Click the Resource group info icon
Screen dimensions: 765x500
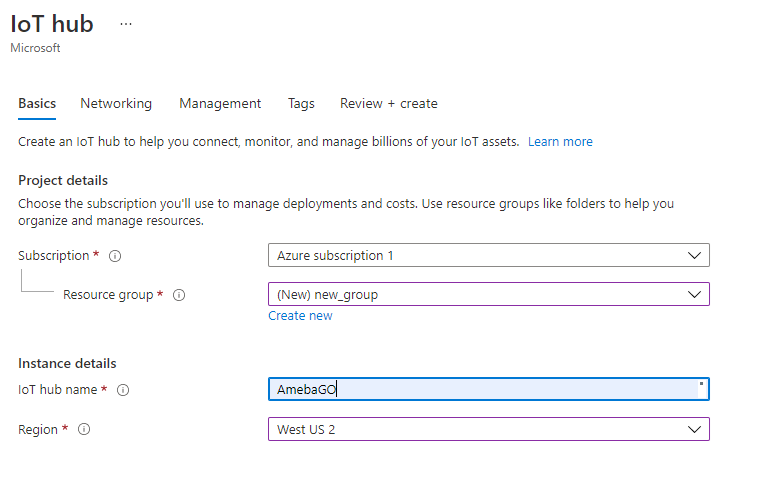(179, 295)
